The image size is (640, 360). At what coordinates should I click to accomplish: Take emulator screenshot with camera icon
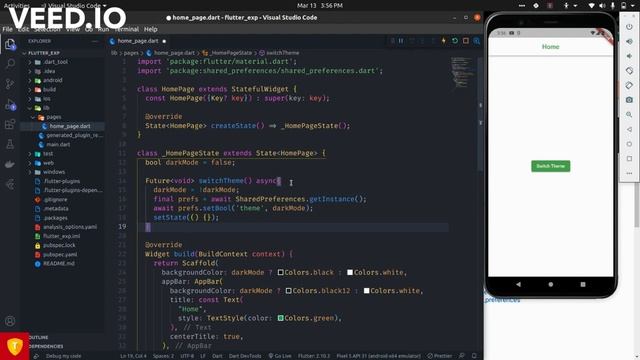pos(629,100)
